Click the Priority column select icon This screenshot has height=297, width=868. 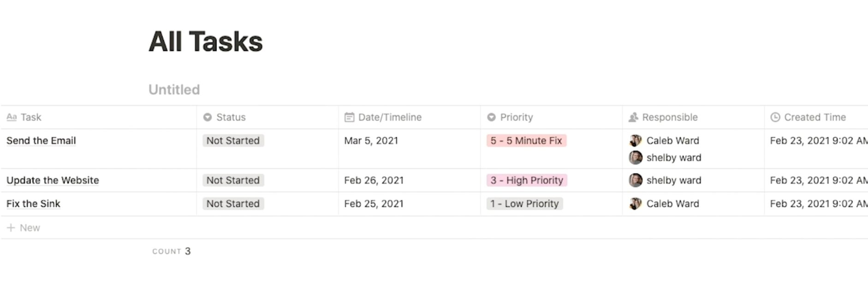click(x=492, y=117)
